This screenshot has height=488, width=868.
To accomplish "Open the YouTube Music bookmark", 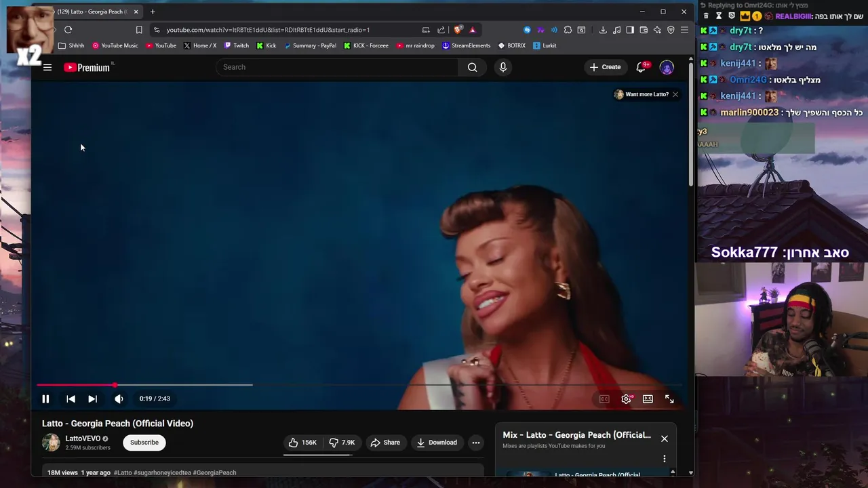I will [115, 45].
